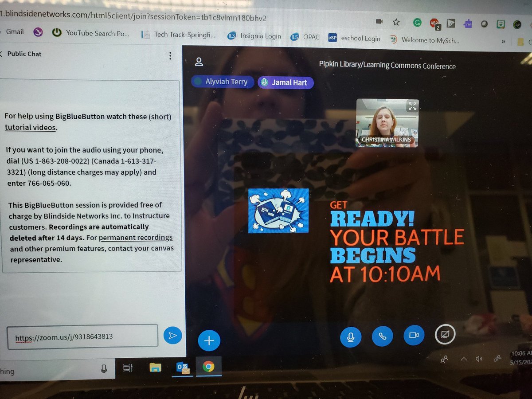Open the purple puzzle rw extension

coord(467,24)
